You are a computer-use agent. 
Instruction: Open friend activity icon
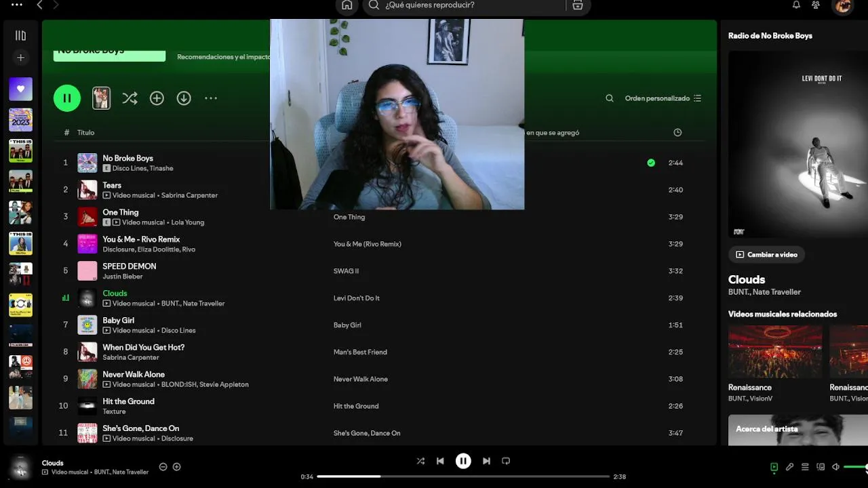tap(816, 5)
